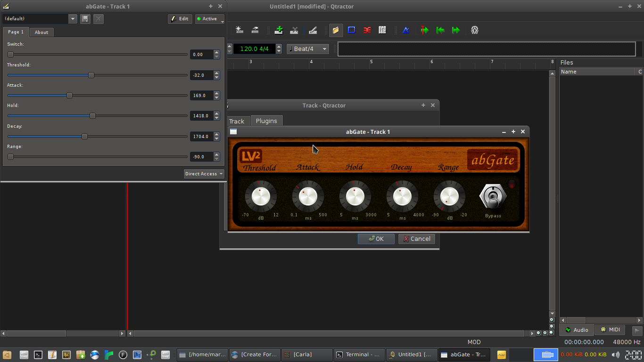
Task: Click Cancel in Track dialog
Action: coord(417,239)
